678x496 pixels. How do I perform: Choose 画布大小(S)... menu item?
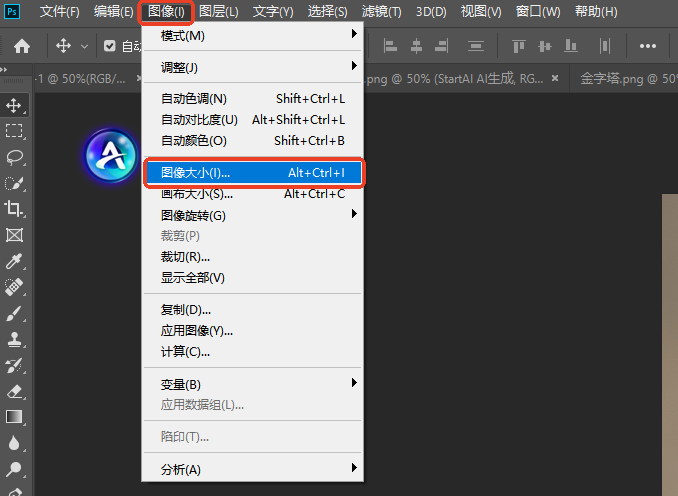(x=253, y=194)
